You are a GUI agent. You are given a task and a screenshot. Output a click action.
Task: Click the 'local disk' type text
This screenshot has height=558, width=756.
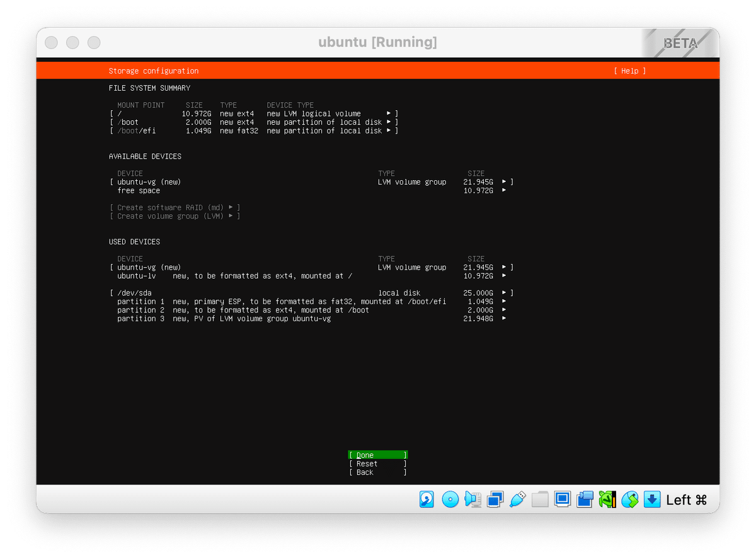399,293
